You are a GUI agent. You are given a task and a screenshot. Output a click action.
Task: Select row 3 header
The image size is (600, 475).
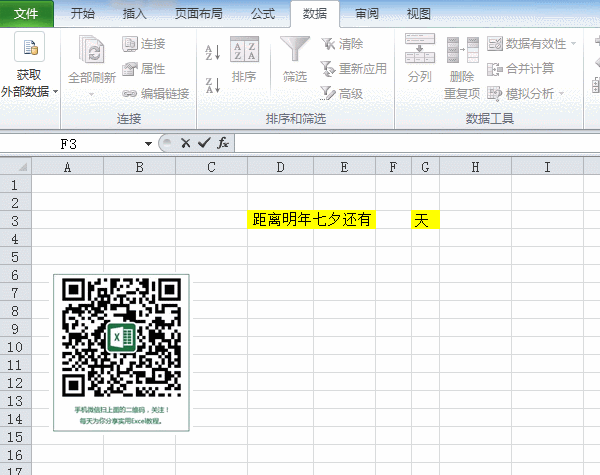coord(15,221)
